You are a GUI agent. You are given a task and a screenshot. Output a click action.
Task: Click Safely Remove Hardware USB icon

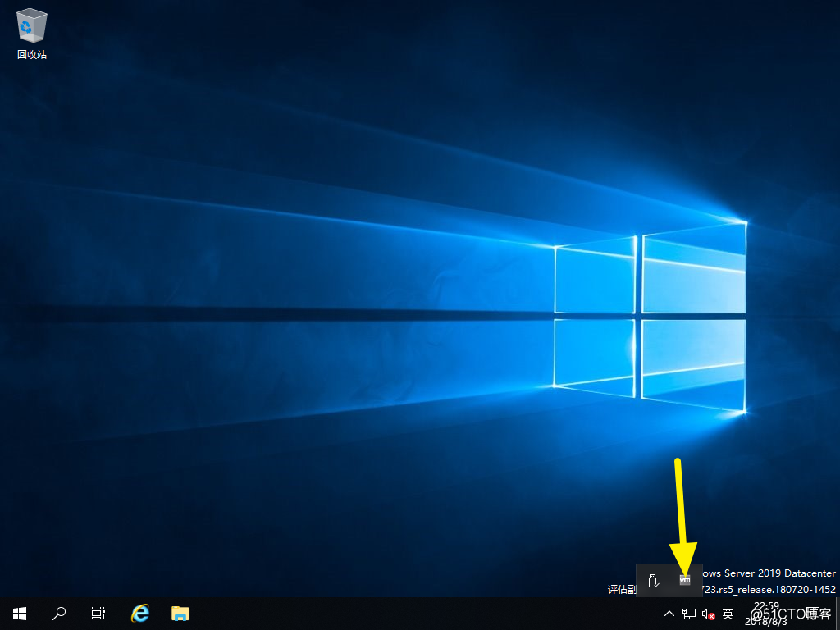click(653, 580)
